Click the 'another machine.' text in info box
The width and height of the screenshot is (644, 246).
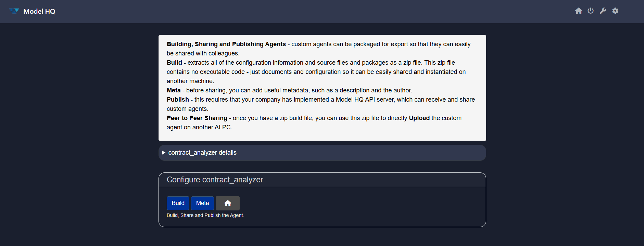point(190,81)
